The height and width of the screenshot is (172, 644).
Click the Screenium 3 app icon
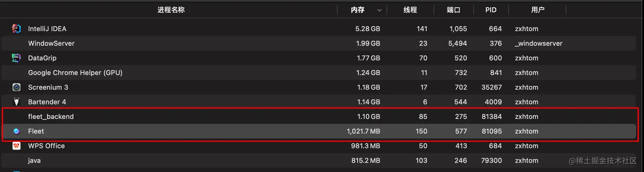(17, 87)
